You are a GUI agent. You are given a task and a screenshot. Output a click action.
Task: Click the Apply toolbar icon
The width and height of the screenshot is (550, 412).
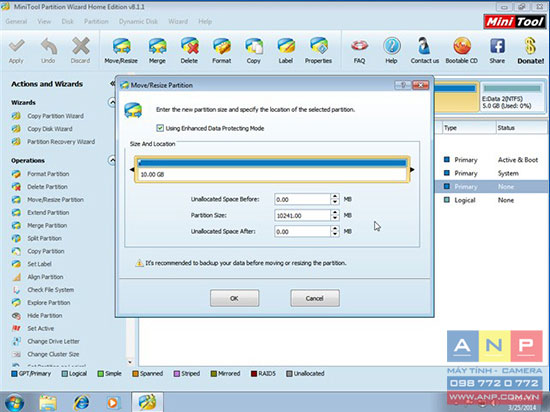(16, 50)
